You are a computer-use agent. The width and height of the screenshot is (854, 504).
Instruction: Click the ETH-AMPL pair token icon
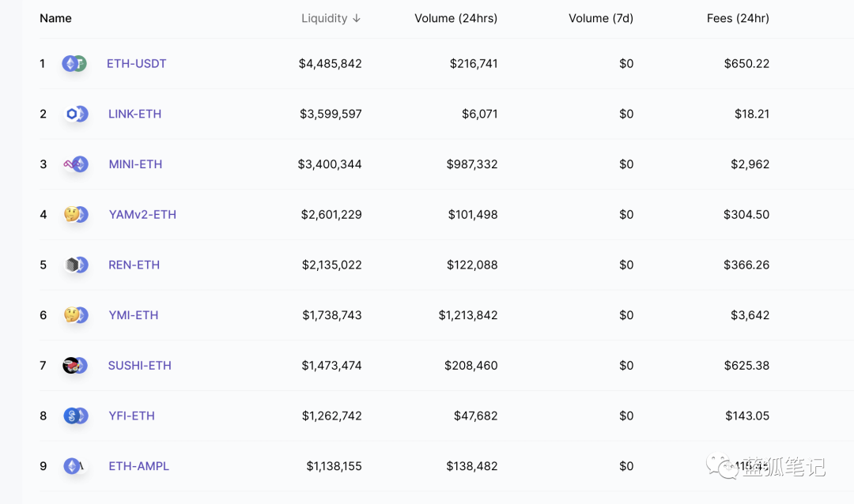click(x=74, y=466)
